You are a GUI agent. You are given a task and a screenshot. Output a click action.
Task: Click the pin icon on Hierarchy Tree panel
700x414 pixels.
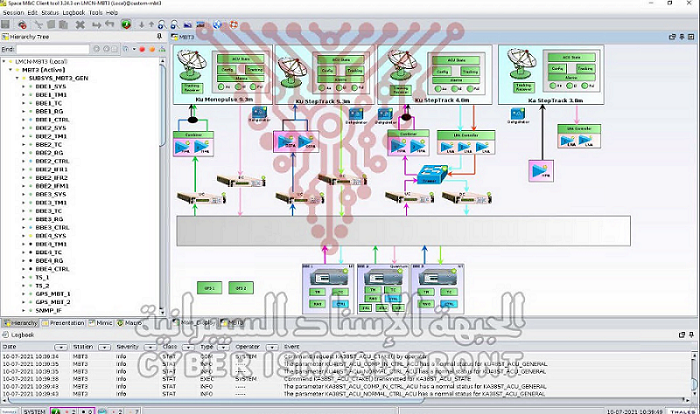pyautogui.click(x=160, y=36)
